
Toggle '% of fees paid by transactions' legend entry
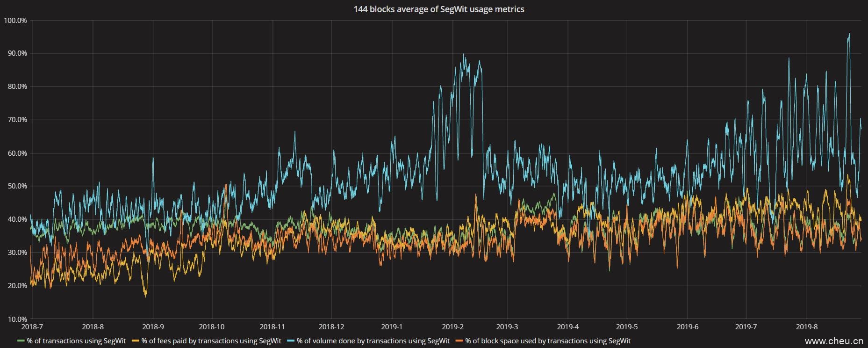pyautogui.click(x=211, y=341)
